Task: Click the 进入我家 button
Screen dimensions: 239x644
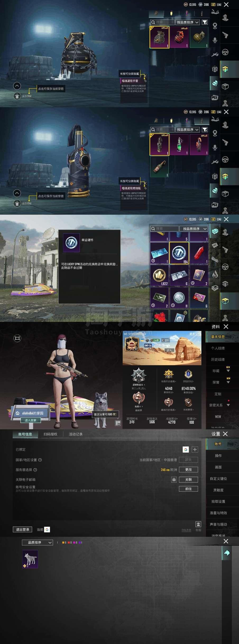Action: click(31, 420)
